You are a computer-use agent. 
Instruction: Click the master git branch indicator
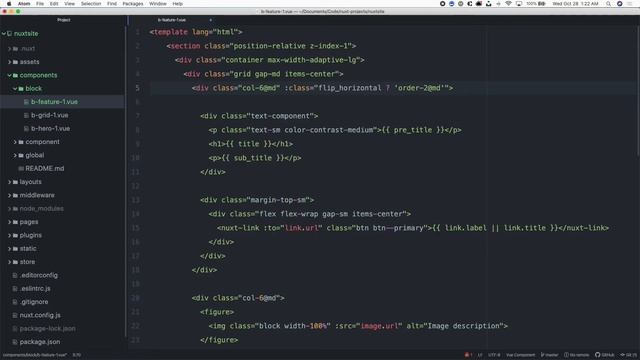(x=549, y=355)
